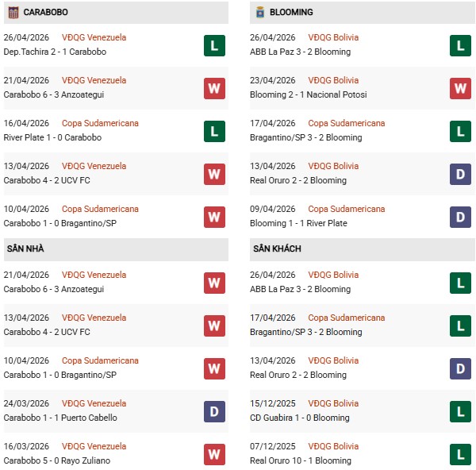Click the L badge for River Plate 1-0 Carabobo
476x470 pixels.
(213, 131)
